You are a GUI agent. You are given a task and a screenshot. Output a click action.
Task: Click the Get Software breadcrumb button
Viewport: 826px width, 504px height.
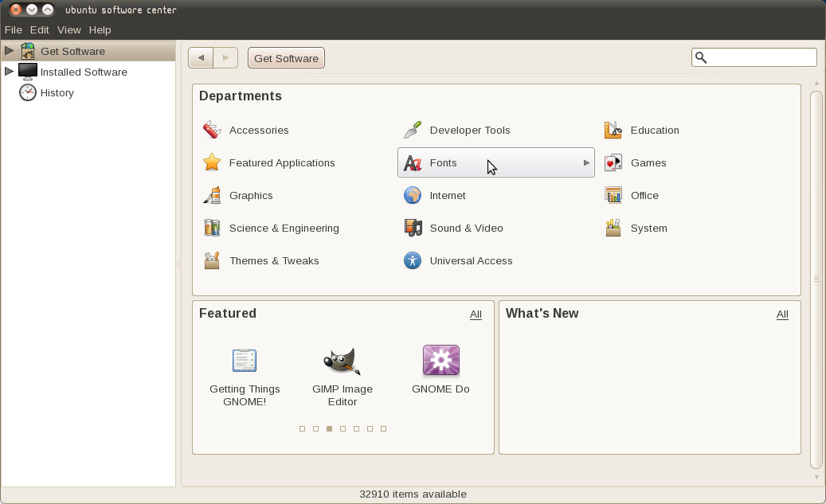pos(286,58)
